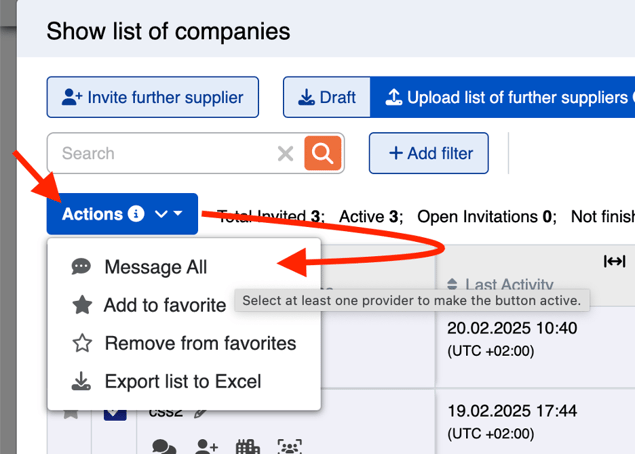Image resolution: width=635 pixels, height=454 pixels.
Task: Click the Actions chevron down arrow
Action: pyautogui.click(x=161, y=214)
